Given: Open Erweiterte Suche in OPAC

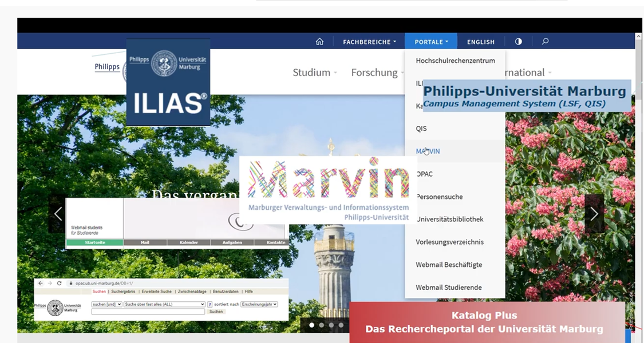Looking at the screenshot, I should click(x=156, y=292).
